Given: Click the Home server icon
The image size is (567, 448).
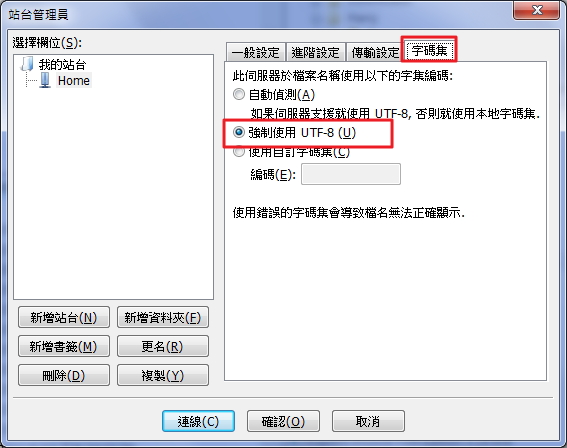Looking at the screenshot, I should tap(45, 80).
